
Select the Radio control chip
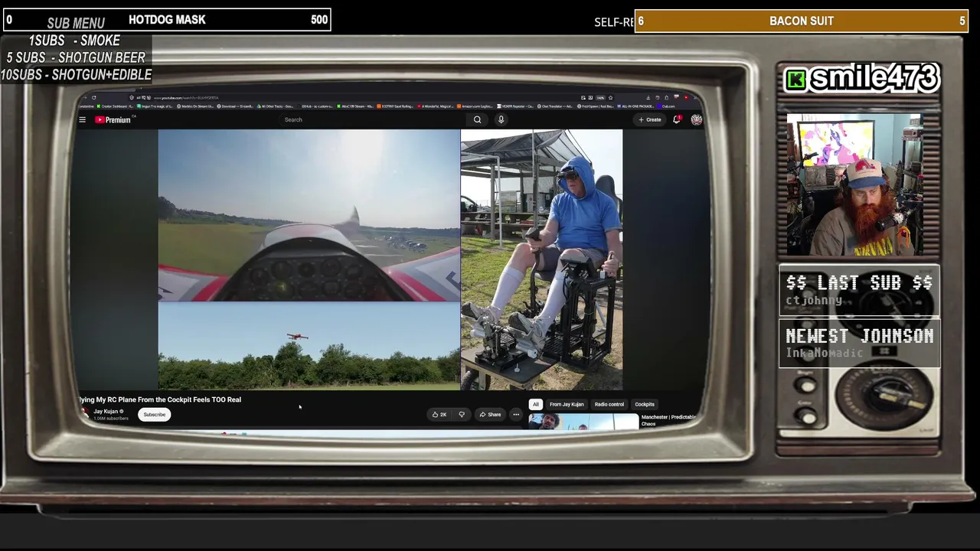(609, 404)
